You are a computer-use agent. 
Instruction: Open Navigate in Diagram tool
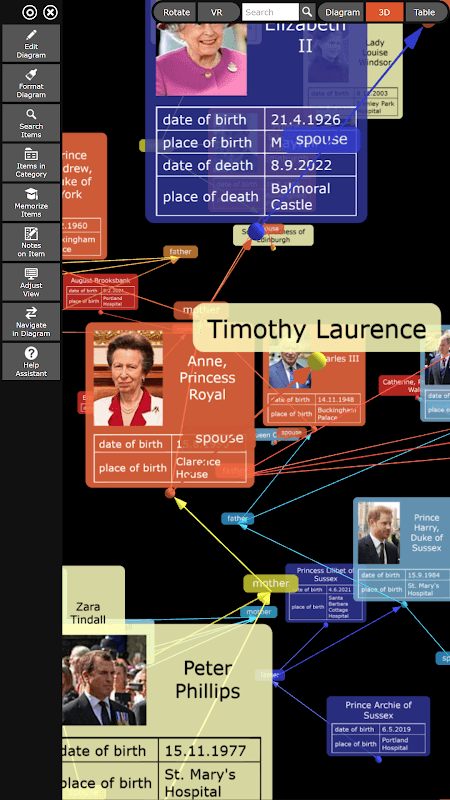pos(31,322)
